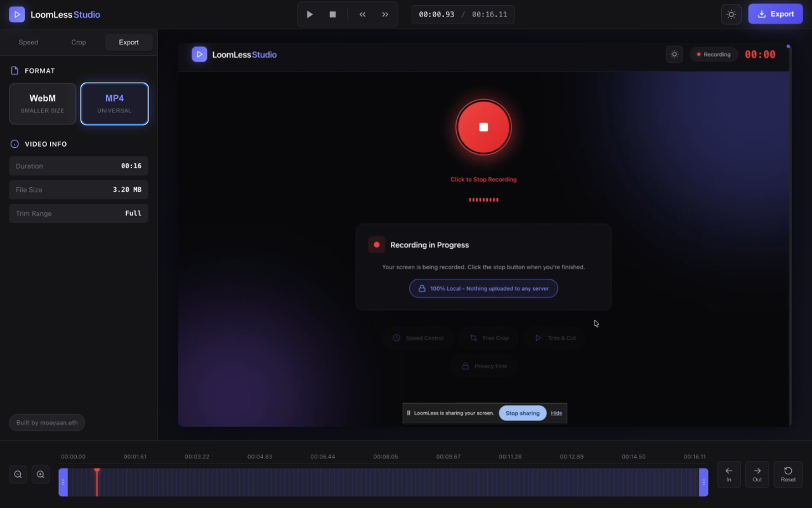
Task: Select WebM as the export format
Action: tap(43, 104)
